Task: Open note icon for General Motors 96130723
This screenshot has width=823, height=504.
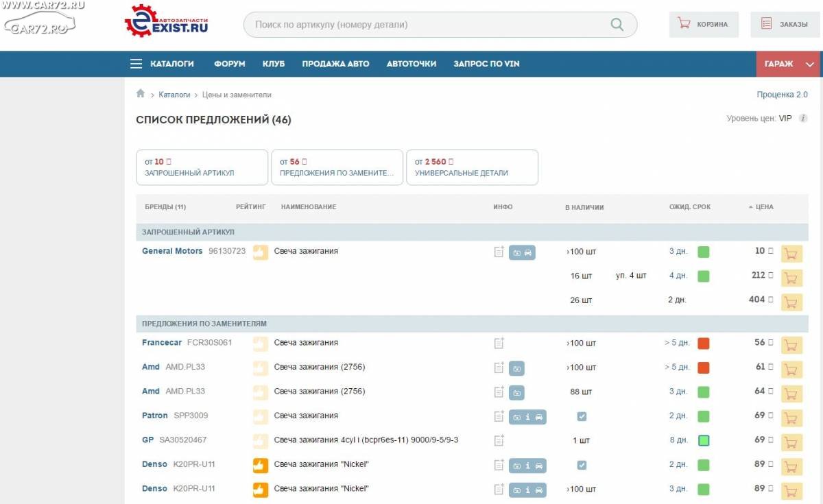Action: [x=499, y=252]
